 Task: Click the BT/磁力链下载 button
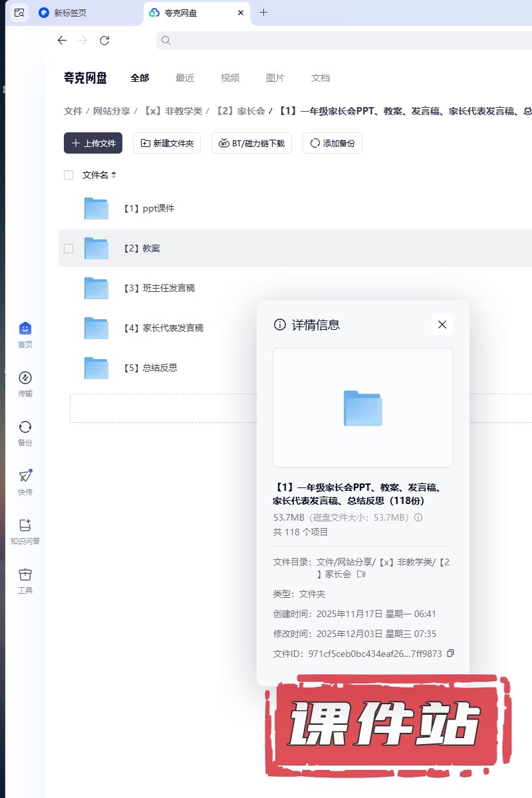coord(251,143)
